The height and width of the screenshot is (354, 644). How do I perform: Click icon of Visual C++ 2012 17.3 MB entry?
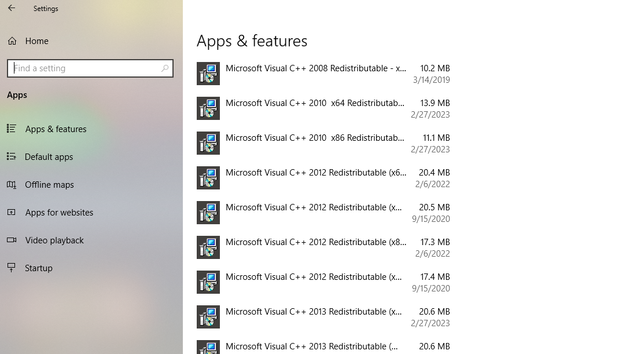[x=208, y=247]
